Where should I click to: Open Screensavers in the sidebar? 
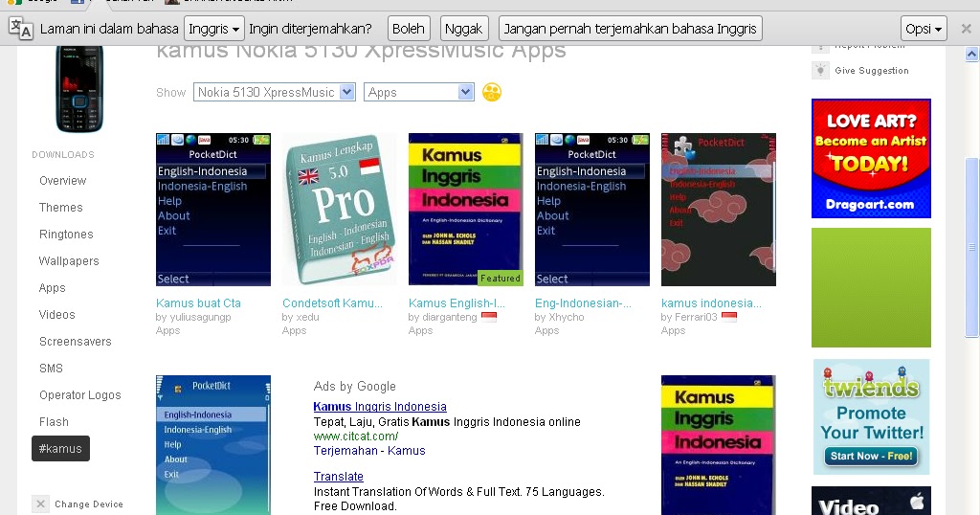[75, 342]
